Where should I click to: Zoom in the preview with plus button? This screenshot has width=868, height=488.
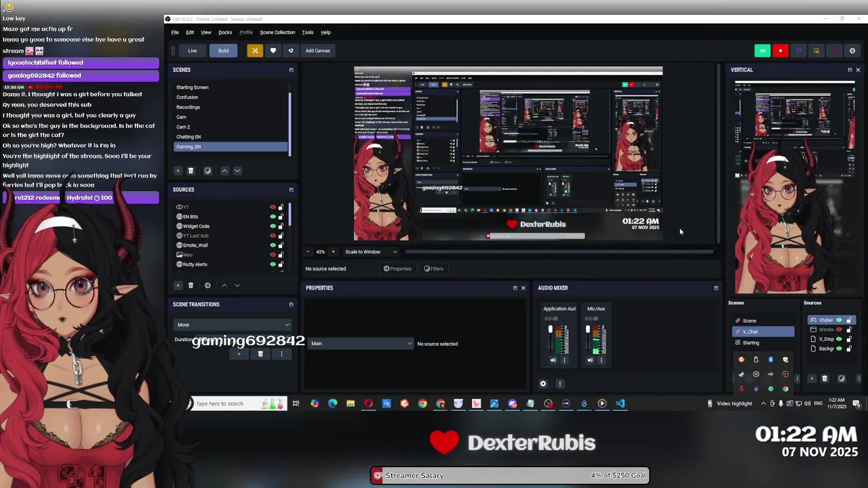(332, 251)
